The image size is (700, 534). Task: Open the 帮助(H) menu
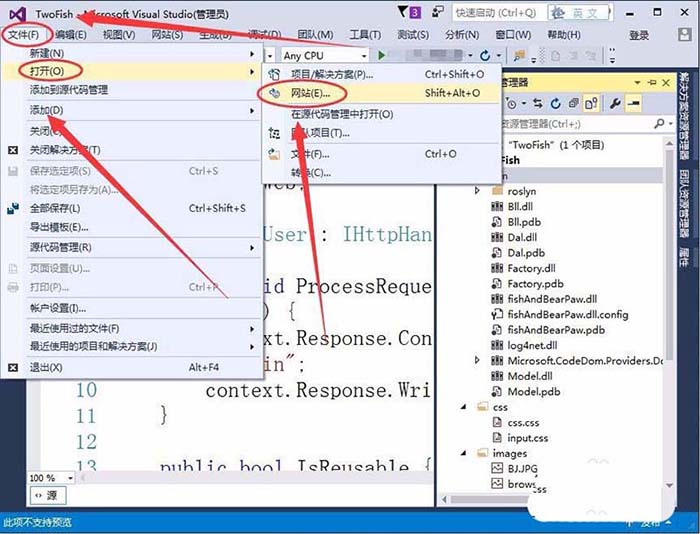(x=564, y=34)
